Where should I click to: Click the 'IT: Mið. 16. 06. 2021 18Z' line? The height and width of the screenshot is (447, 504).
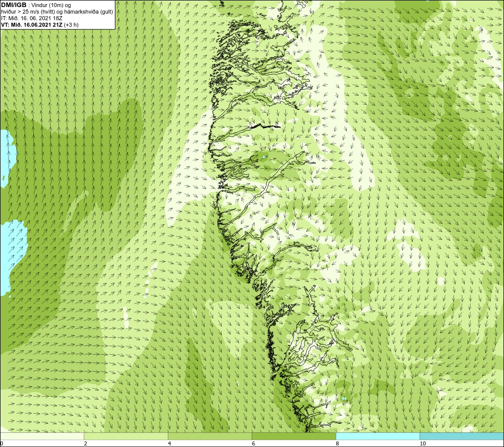click(x=32, y=18)
